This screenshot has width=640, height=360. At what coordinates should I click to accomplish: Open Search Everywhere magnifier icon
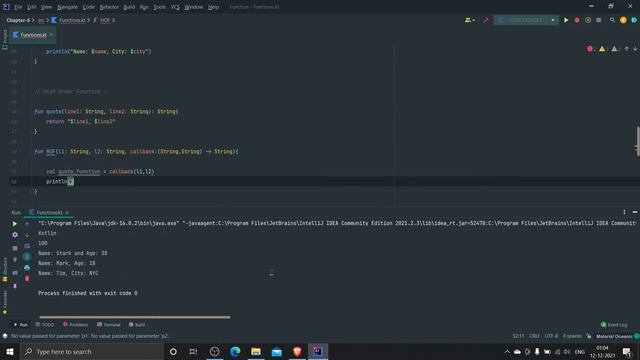(612, 20)
